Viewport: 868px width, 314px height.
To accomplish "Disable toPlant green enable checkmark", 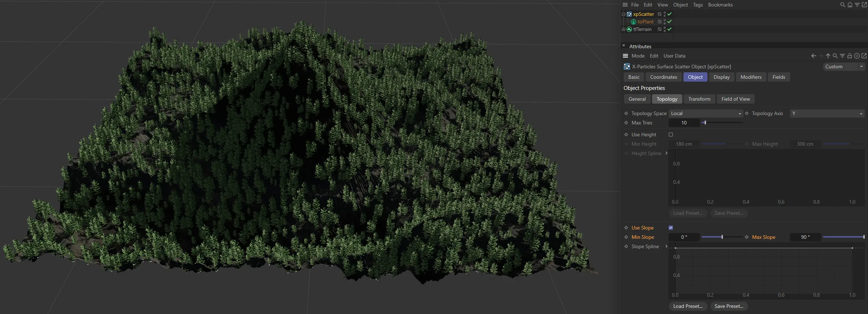I will click(670, 22).
